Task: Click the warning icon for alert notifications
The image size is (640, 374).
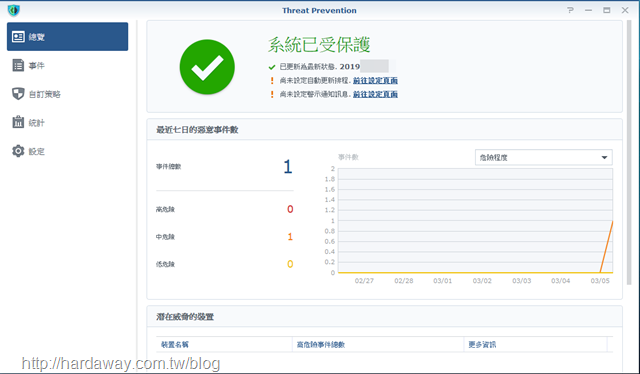Action: 272,94
